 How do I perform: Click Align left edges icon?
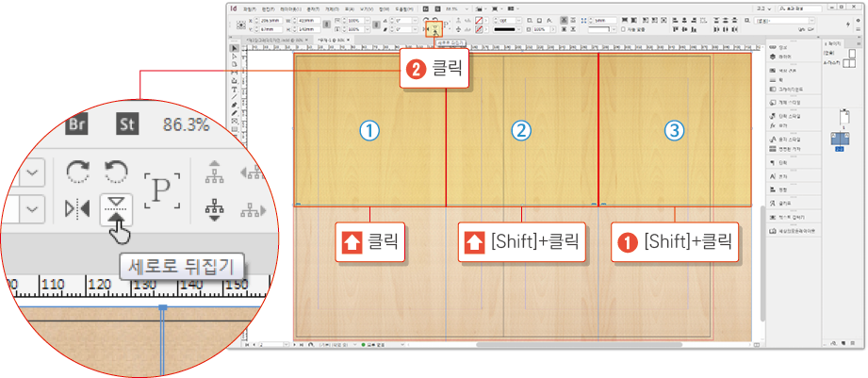(x=675, y=20)
